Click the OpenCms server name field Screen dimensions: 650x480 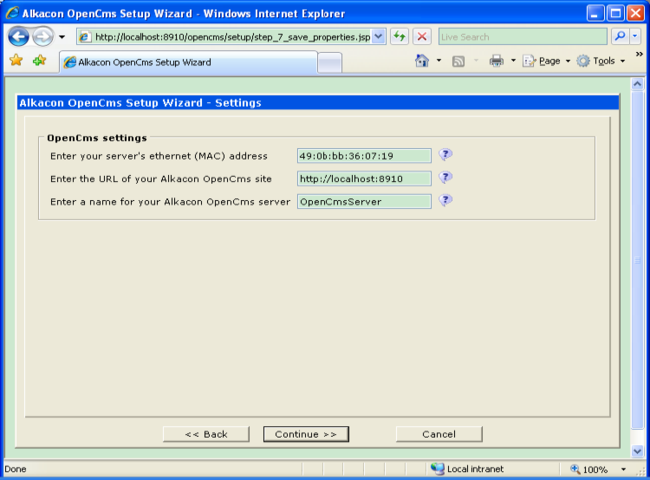pos(364,201)
